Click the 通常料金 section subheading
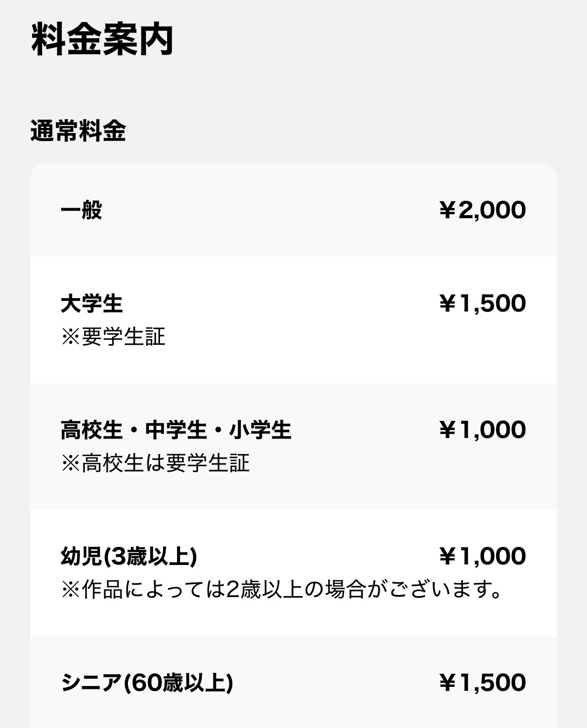 [x=78, y=131]
